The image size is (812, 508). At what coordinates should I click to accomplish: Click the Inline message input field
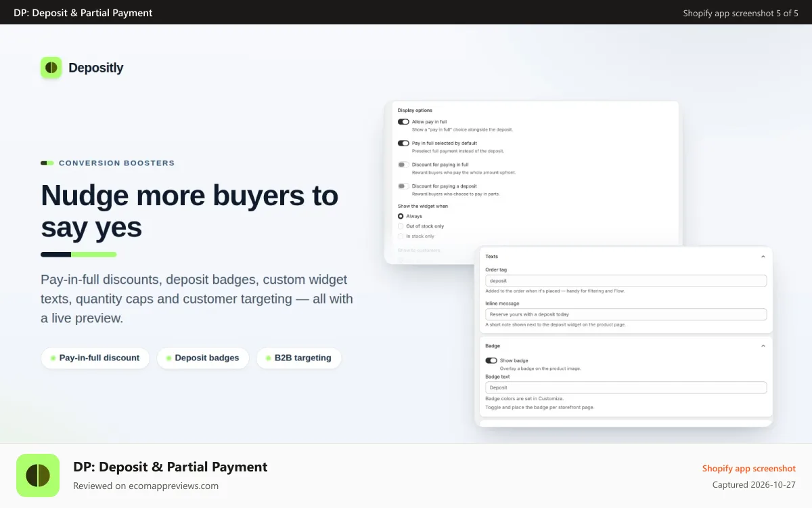click(x=626, y=314)
